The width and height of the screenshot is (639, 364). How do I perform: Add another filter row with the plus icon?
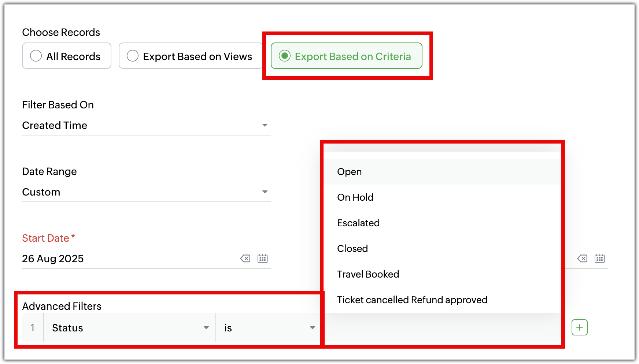579,327
